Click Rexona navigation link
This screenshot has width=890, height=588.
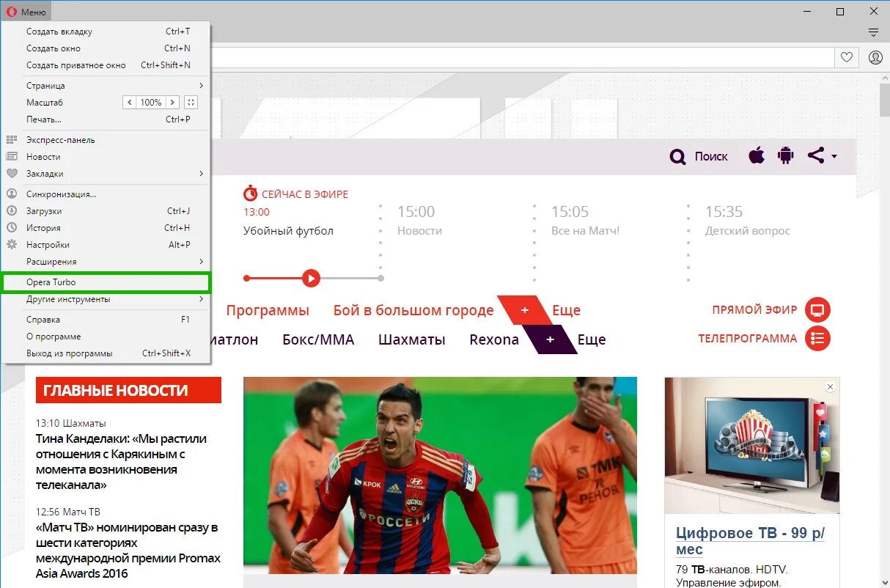(x=494, y=339)
